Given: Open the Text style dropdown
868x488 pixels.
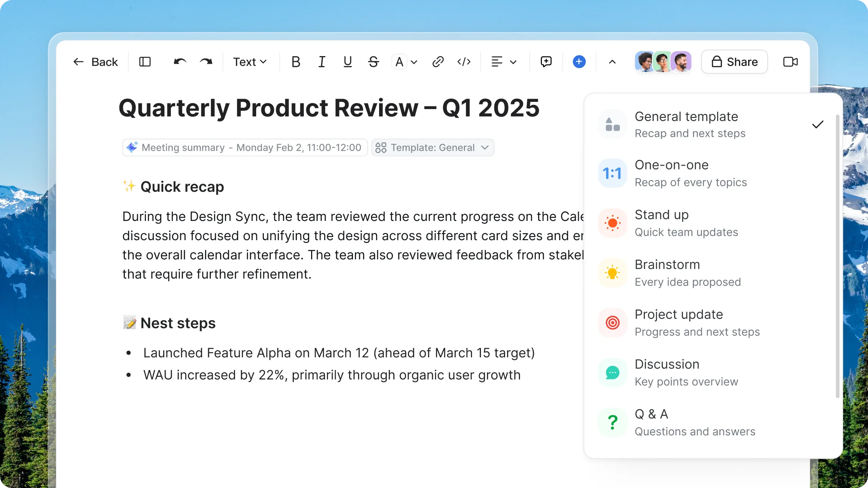Looking at the screenshot, I should point(250,62).
